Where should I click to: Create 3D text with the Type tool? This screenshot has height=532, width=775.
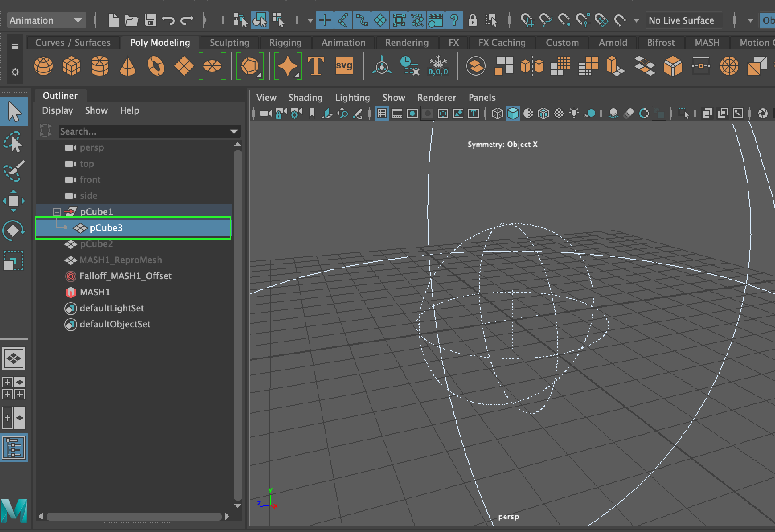(316, 66)
